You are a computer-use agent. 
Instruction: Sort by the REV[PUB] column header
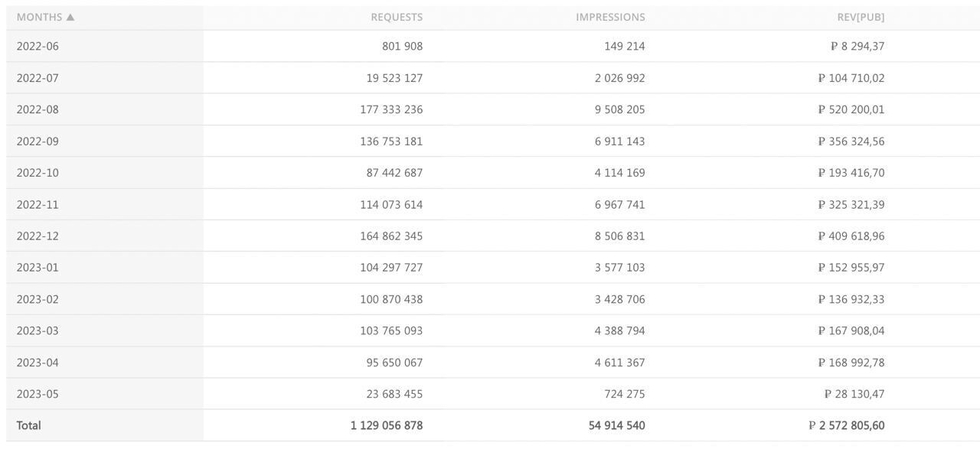tap(861, 17)
